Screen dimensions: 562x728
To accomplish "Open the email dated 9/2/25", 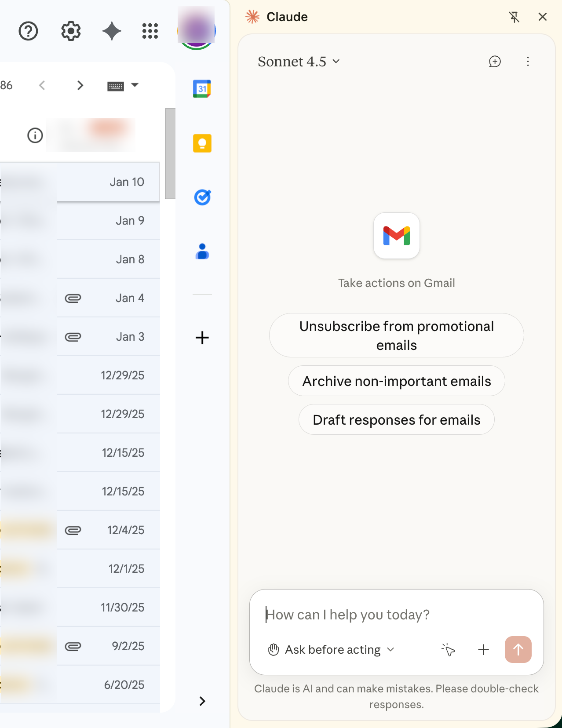I will 80,646.
